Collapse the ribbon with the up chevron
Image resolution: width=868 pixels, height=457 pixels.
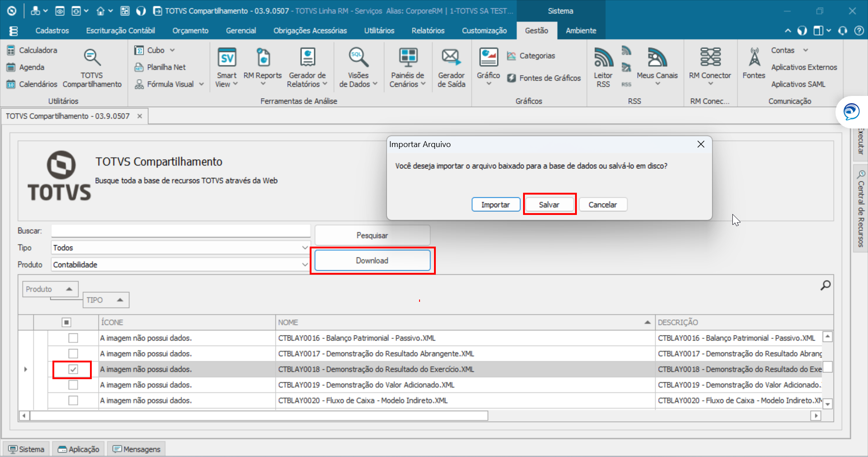pos(788,31)
